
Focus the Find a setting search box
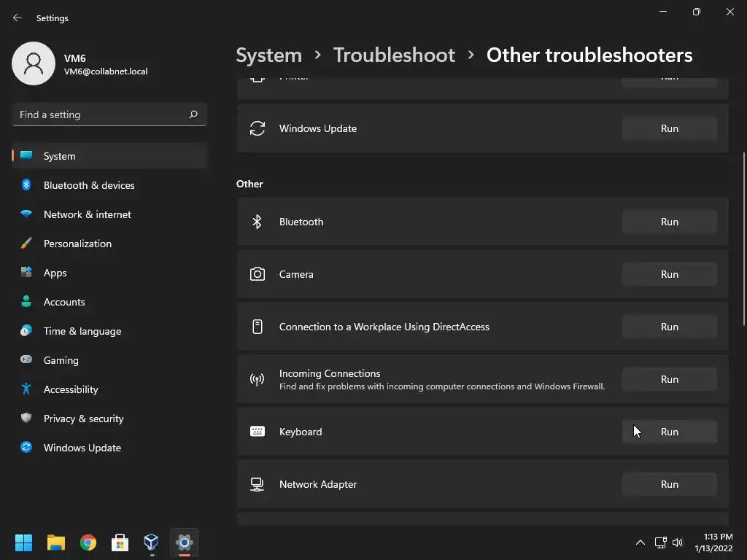coord(109,114)
